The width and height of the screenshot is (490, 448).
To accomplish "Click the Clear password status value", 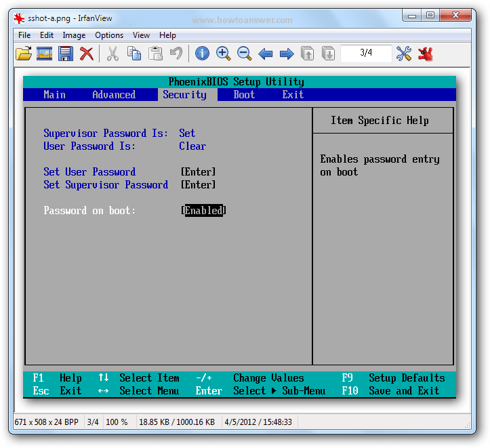I will (192, 146).
